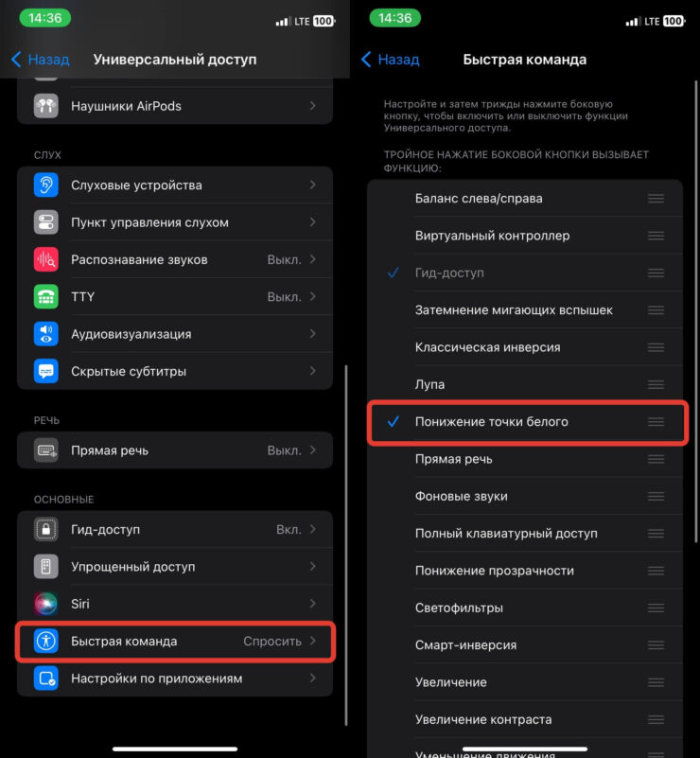
Task: Tap the Быстрая команда accessibility icon
Action: tap(46, 641)
